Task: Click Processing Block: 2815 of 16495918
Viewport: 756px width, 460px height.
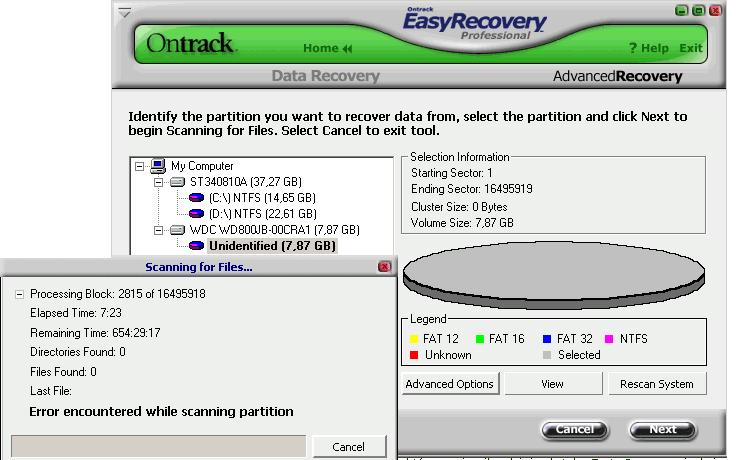Action: point(118,294)
